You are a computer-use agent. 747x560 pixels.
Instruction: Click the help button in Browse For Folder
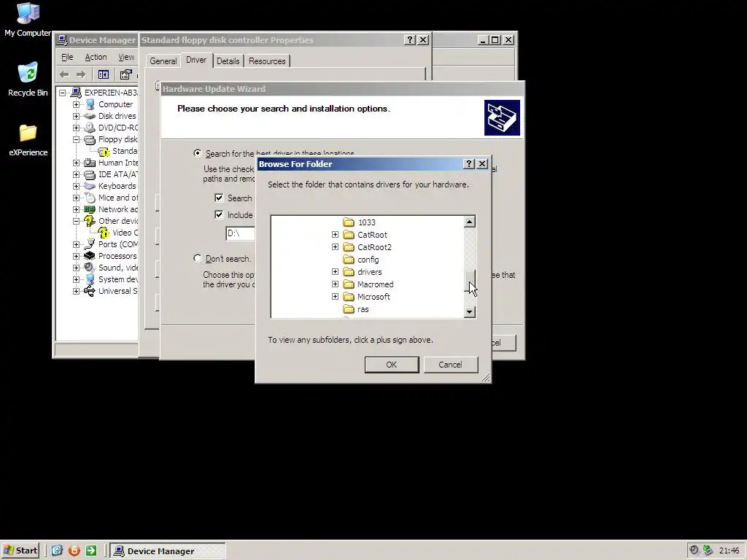click(469, 164)
